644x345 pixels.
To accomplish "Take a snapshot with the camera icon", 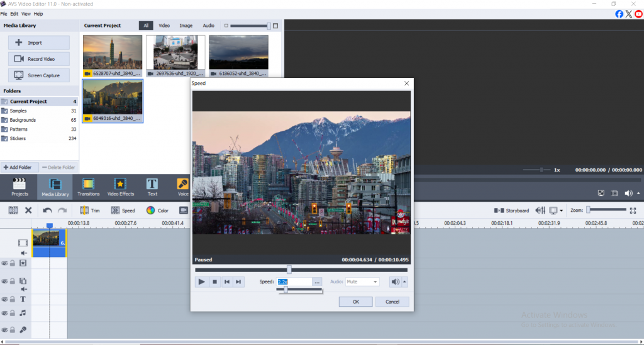I will coord(614,193).
